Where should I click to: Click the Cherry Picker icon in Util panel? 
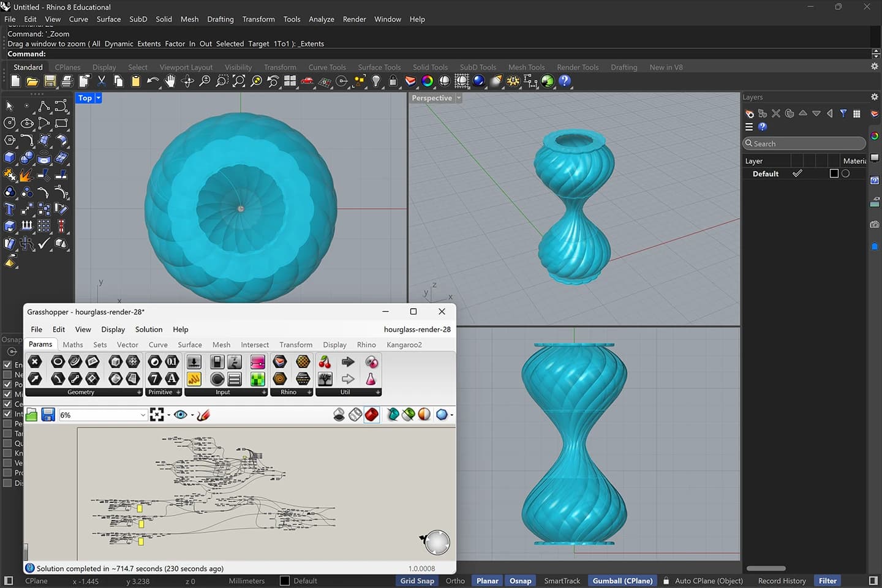point(325,362)
